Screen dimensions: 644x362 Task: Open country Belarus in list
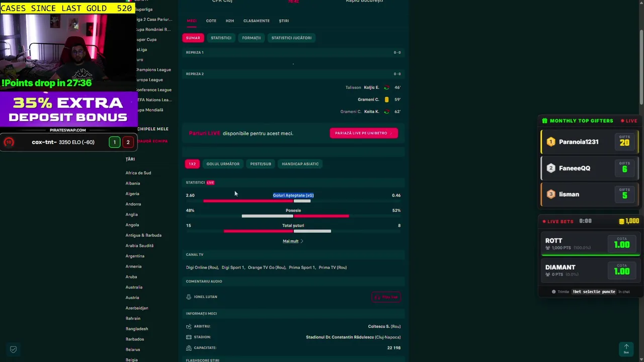coord(133,349)
